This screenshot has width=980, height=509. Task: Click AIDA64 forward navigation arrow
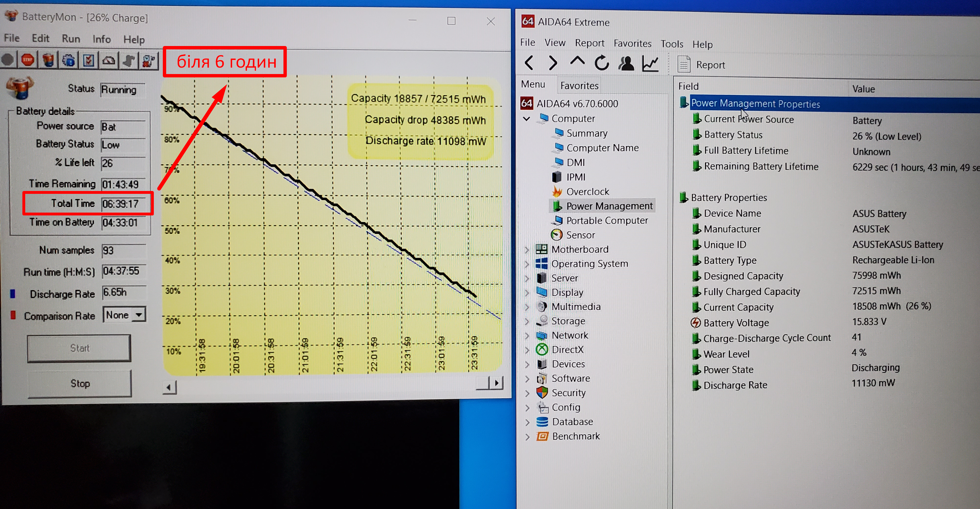pyautogui.click(x=553, y=63)
